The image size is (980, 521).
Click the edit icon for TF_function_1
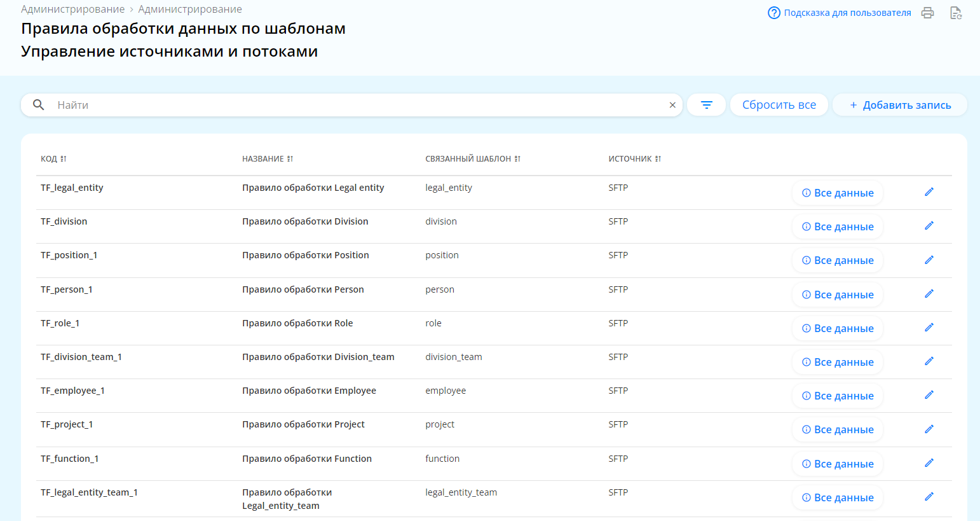coord(929,463)
